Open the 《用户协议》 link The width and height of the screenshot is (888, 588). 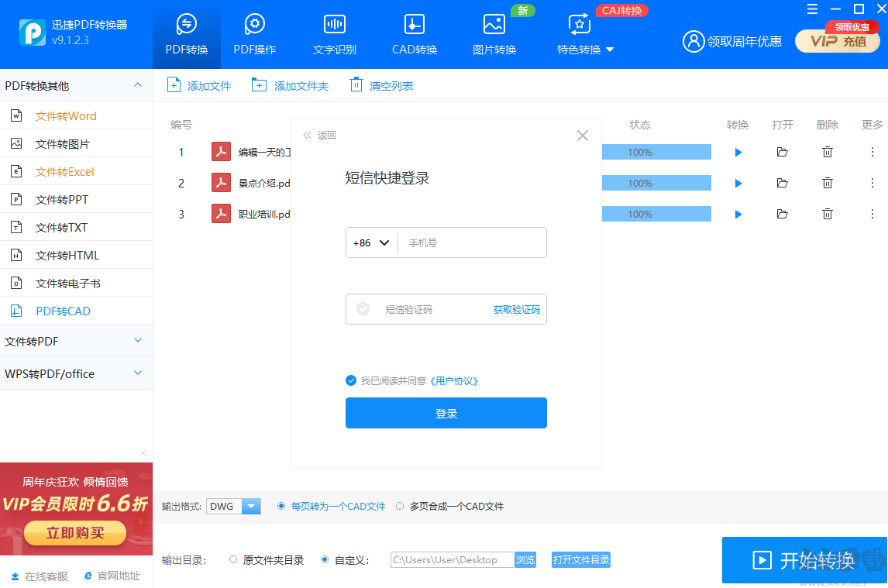pyautogui.click(x=454, y=380)
